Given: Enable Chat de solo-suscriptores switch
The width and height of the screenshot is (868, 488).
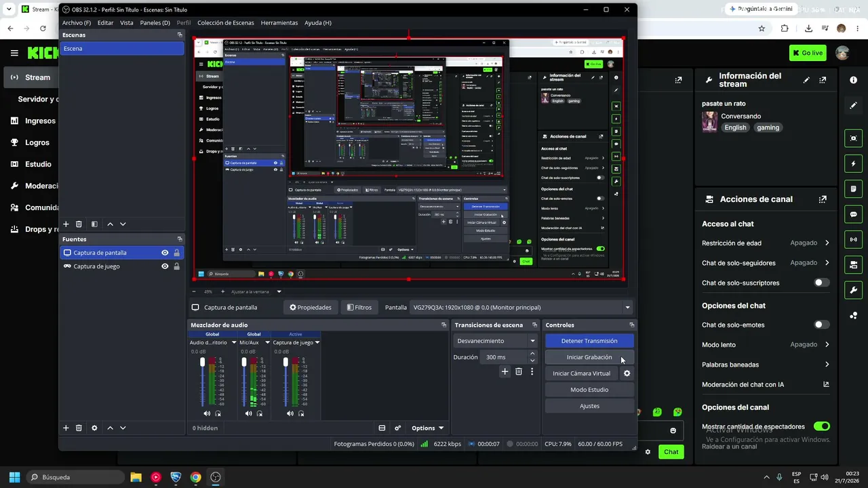Looking at the screenshot, I should pyautogui.click(x=821, y=283).
